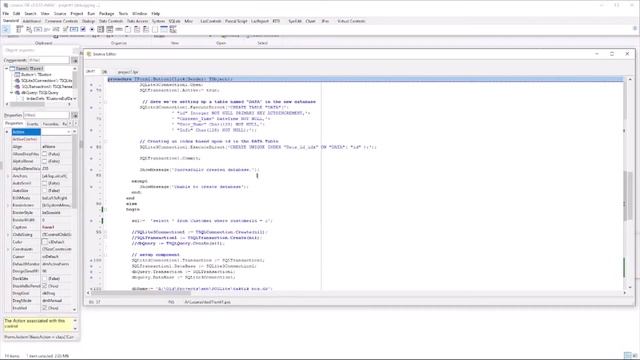640x360 pixels.
Task: Expand the Anchors property
Action: pos(8,176)
